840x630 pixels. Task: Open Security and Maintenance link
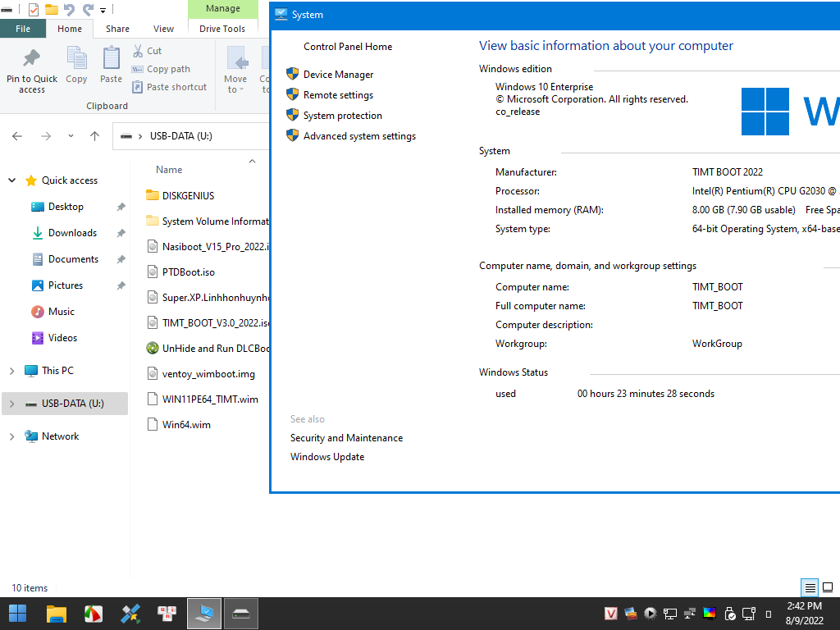347,438
